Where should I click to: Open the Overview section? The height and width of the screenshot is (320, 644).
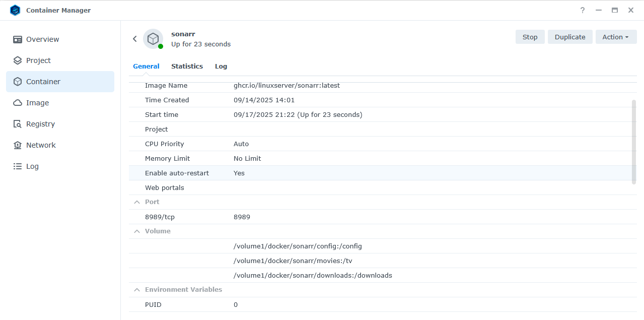pos(60,39)
